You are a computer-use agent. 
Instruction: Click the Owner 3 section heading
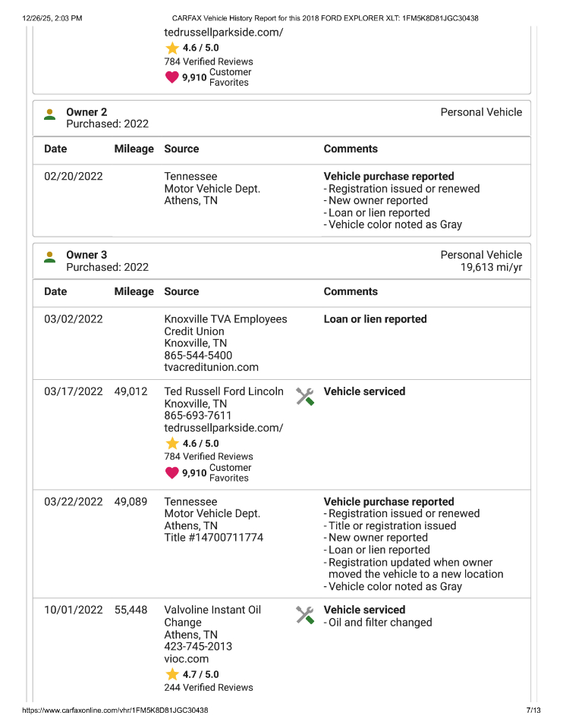[86, 255]
